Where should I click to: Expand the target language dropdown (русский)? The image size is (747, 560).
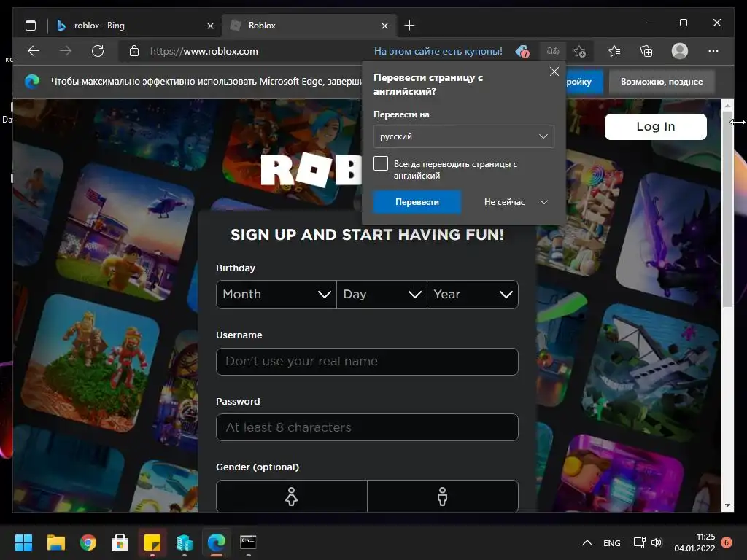[x=463, y=136]
